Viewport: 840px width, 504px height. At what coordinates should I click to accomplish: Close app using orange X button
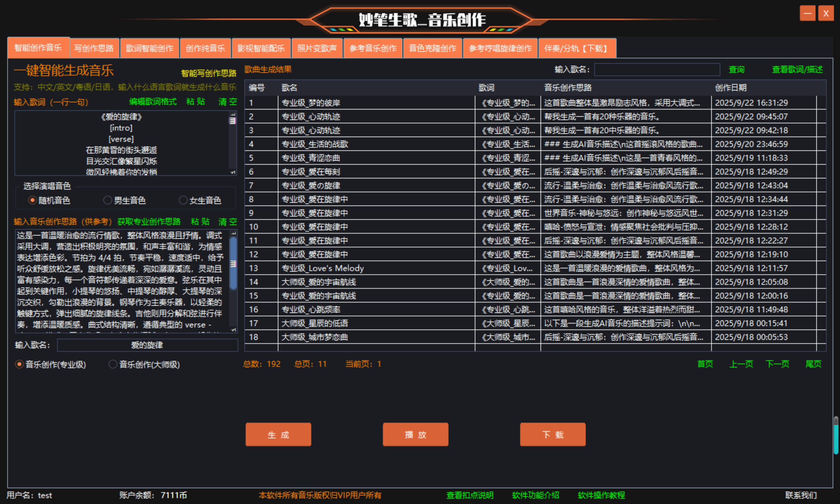(x=826, y=14)
